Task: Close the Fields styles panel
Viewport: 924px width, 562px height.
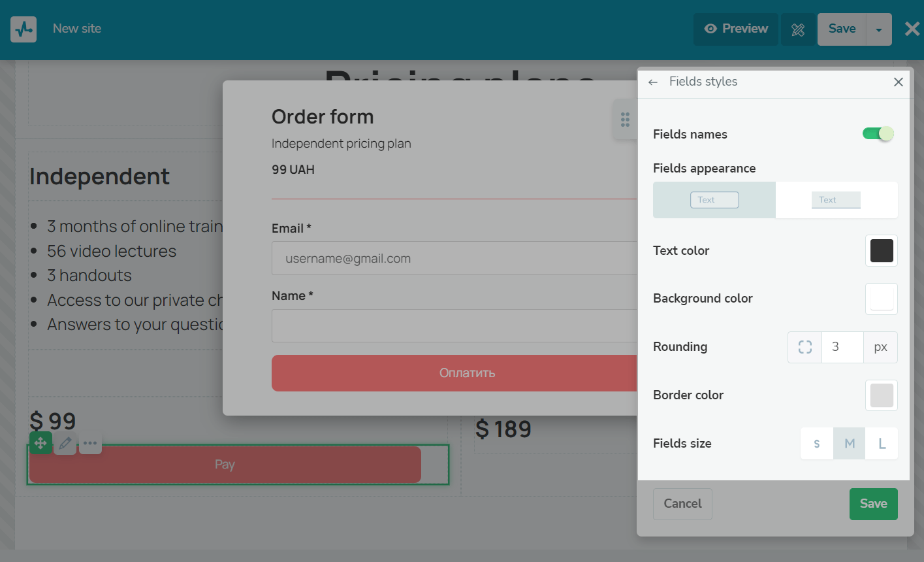Action: point(899,82)
